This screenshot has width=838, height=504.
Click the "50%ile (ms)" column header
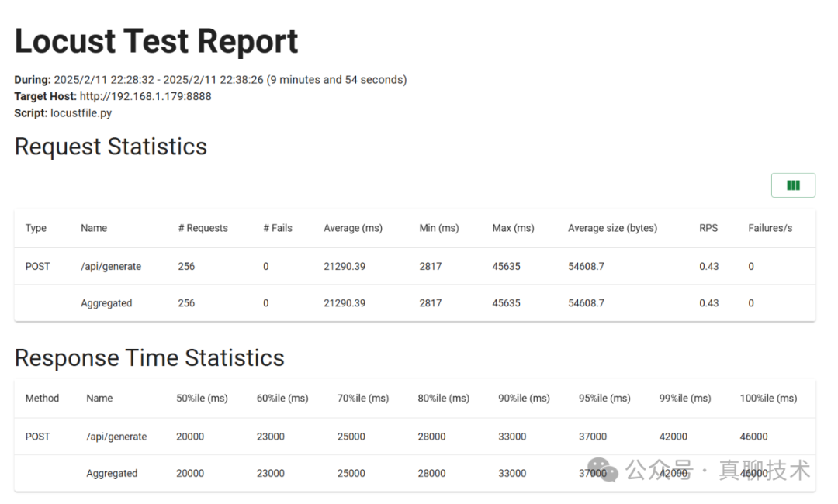202,398
